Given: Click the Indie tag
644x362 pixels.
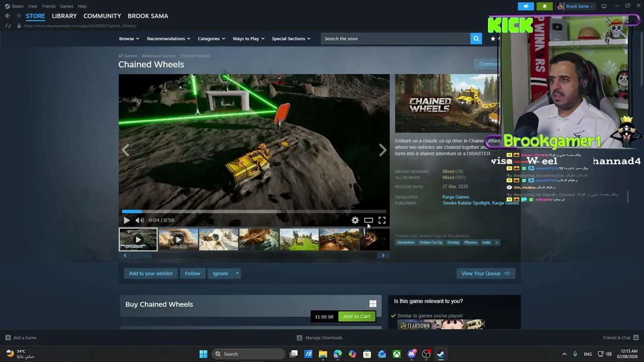Looking at the screenshot, I should point(486,242).
